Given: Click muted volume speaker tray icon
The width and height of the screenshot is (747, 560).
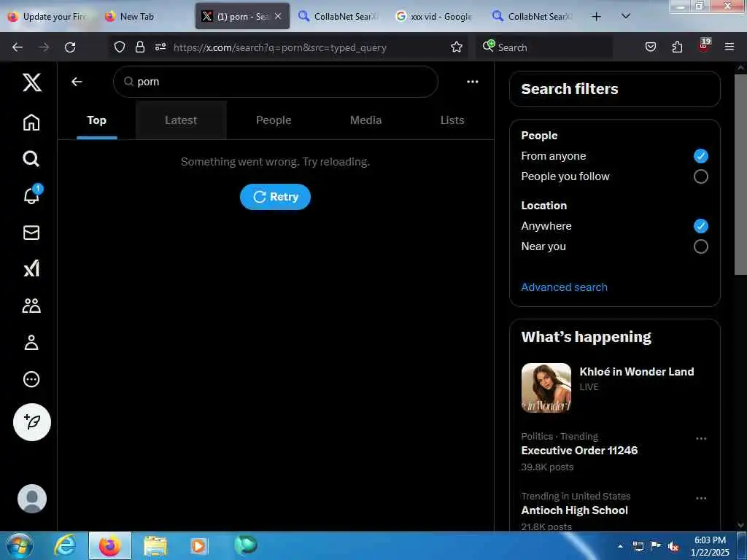Looking at the screenshot, I should click(673, 547).
